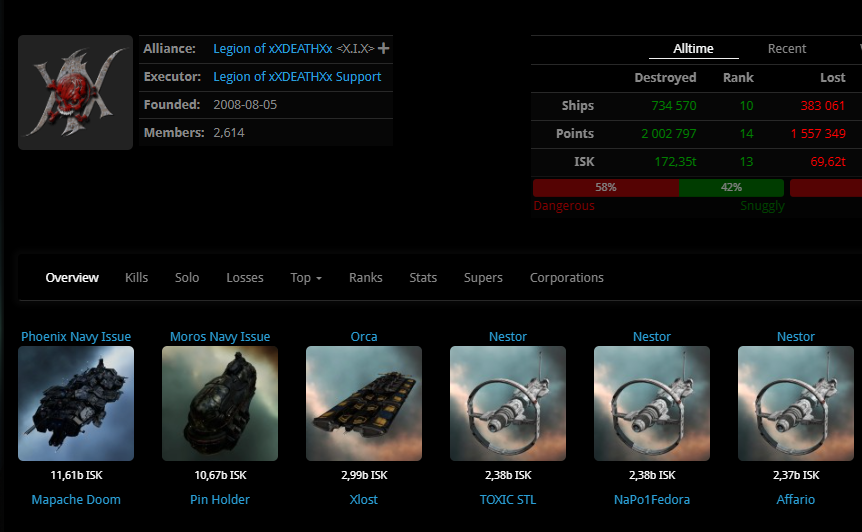Open the Supers tab
Screen dimensions: 862x532
pos(483,277)
